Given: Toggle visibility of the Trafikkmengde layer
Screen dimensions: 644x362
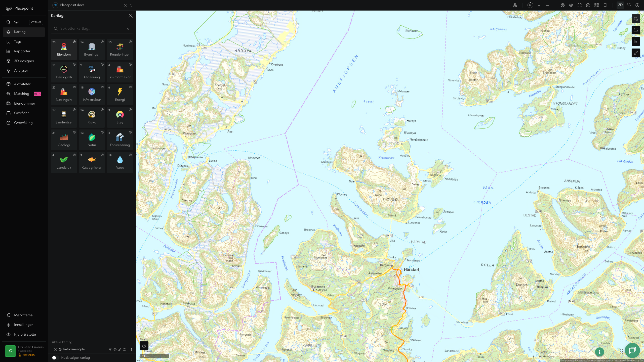Looking at the screenshot, I should pyautogui.click(x=125, y=349).
